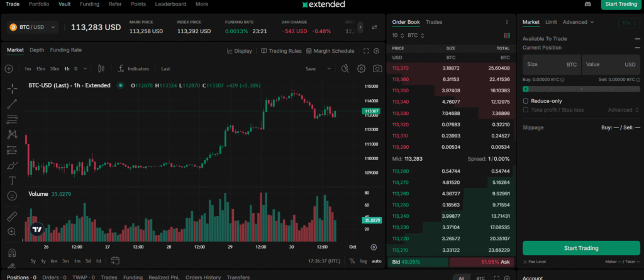Viewport: 644px width, 280px height.
Task: Enable the Take profit / Stop loss checkbox
Action: 525,110
